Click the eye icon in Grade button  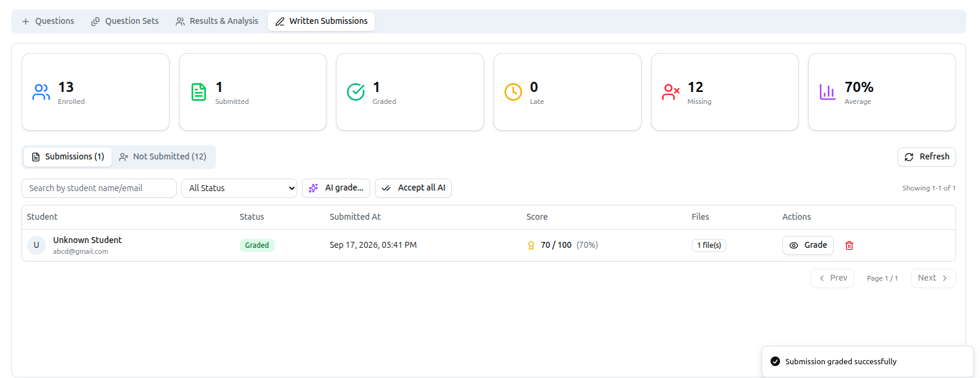[x=794, y=245]
